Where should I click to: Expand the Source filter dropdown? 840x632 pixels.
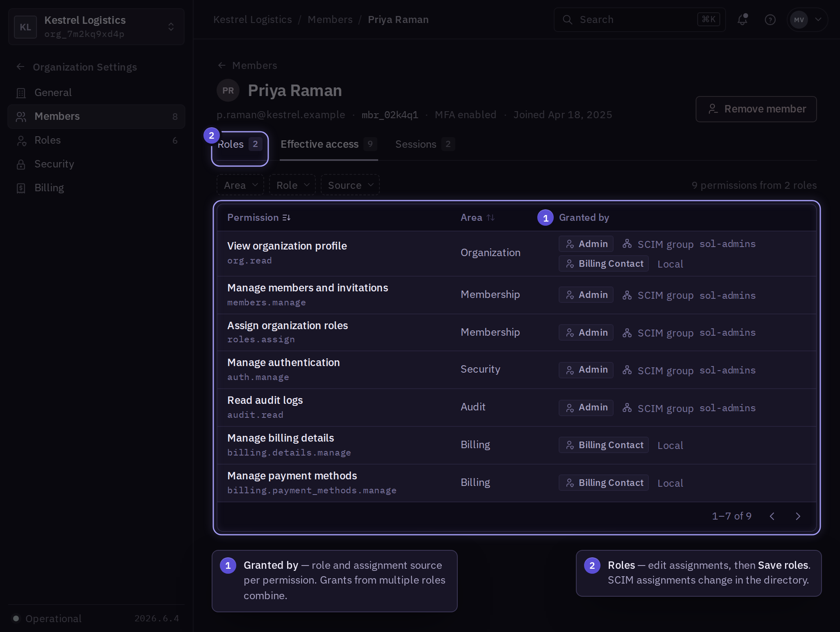350,185
